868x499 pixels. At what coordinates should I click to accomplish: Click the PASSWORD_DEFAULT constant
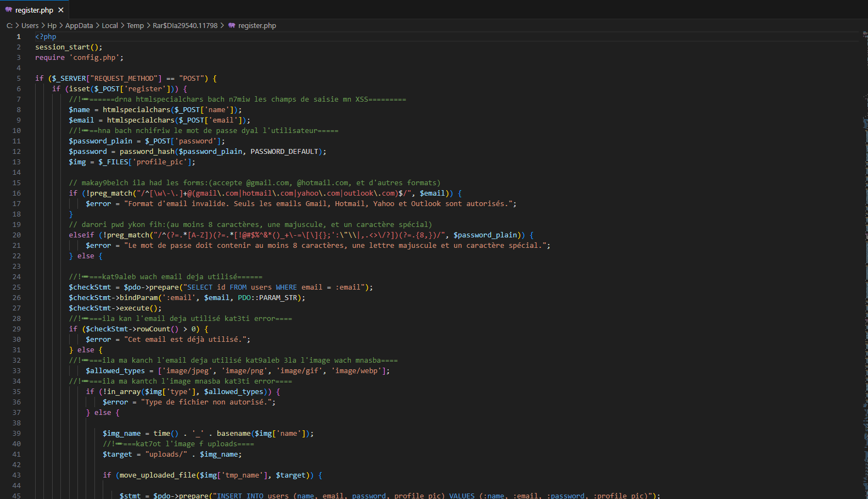pyautogui.click(x=284, y=152)
